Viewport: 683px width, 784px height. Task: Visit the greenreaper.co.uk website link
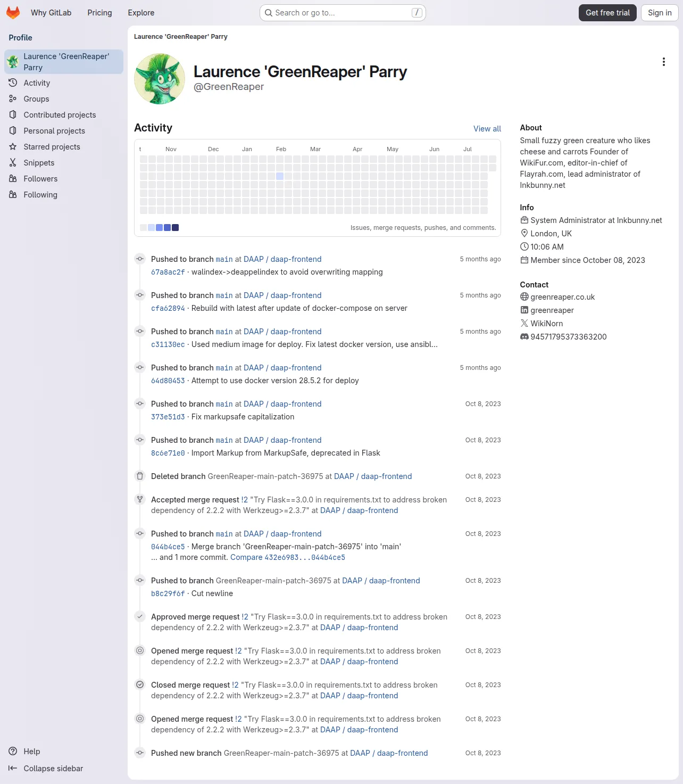(562, 297)
